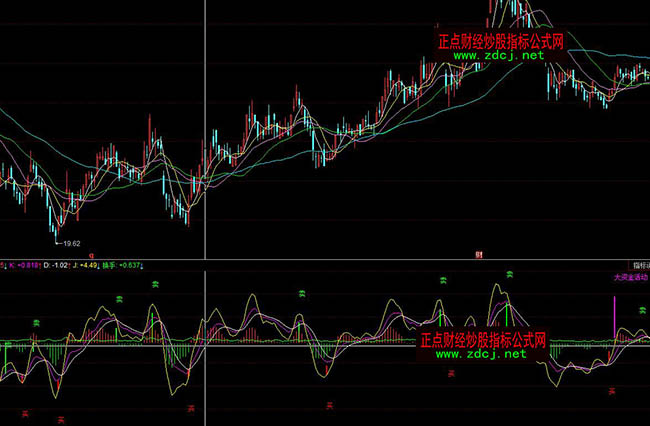Click the tall magenta big-capital signal bar
650x426 pixels.
pyautogui.click(x=614, y=318)
